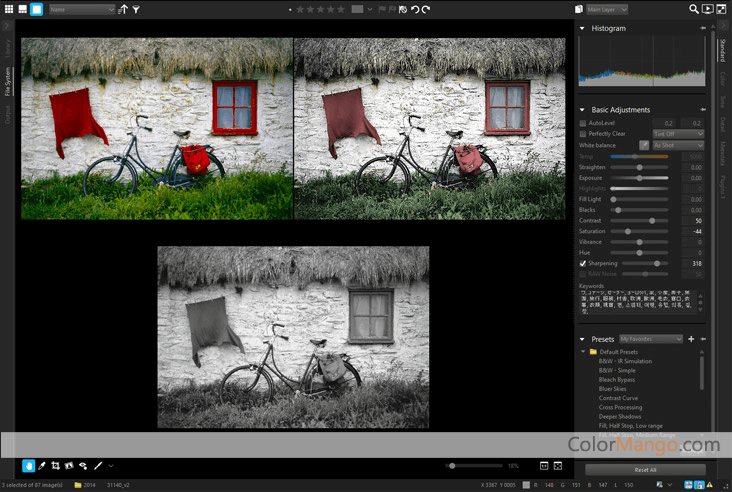Image resolution: width=732 pixels, height=492 pixels.
Task: Open the filter funnel tool
Action: 136,9
